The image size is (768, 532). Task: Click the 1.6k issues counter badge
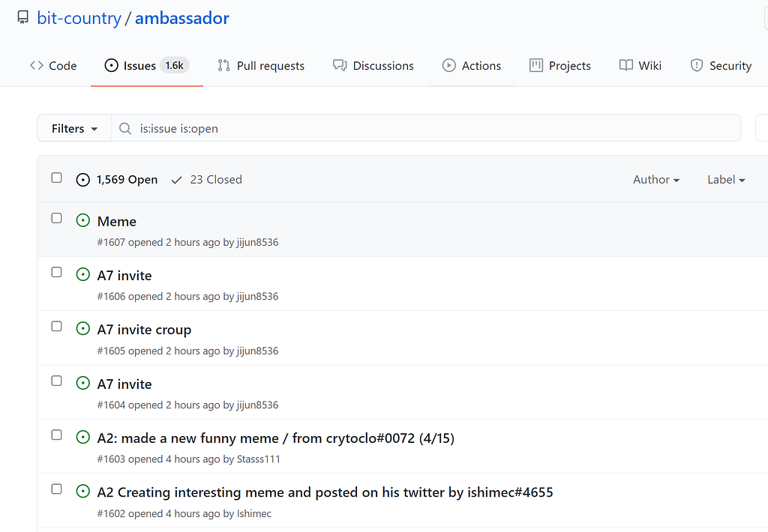(174, 65)
